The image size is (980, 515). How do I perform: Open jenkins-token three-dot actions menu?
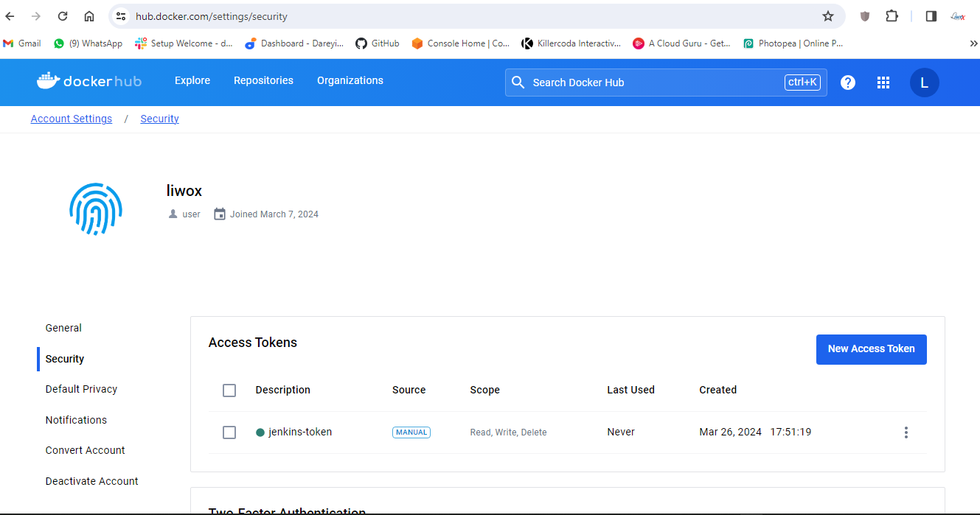(x=906, y=432)
